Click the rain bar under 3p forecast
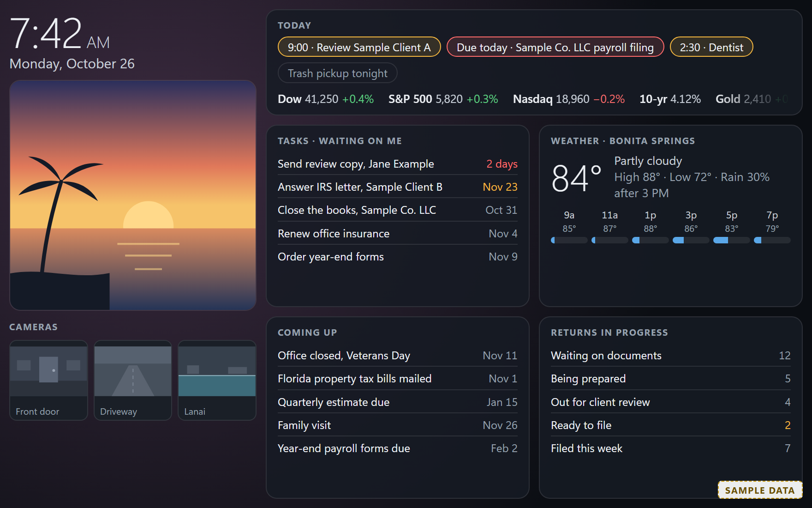The height and width of the screenshot is (508, 812). click(691, 240)
